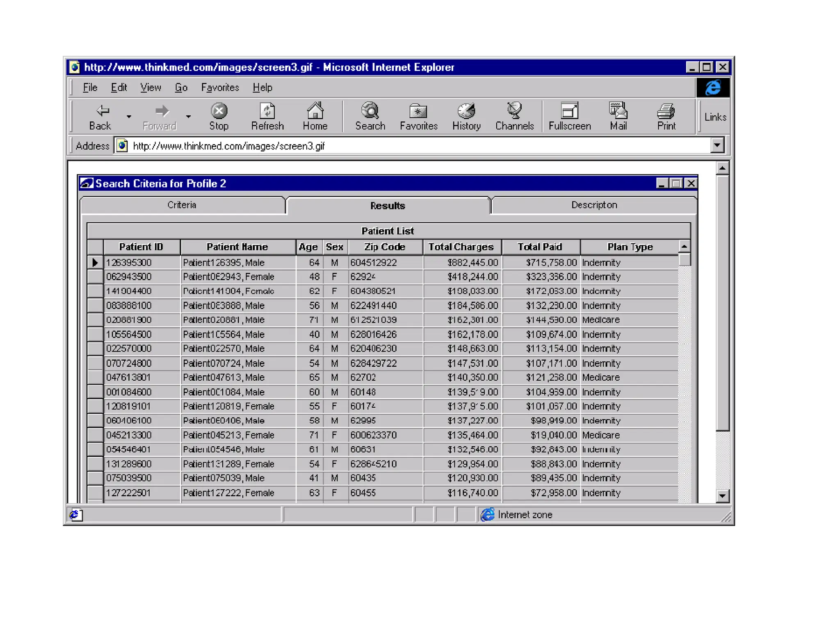
Task: Expand the Forward button history dropdown
Action: coord(188,117)
